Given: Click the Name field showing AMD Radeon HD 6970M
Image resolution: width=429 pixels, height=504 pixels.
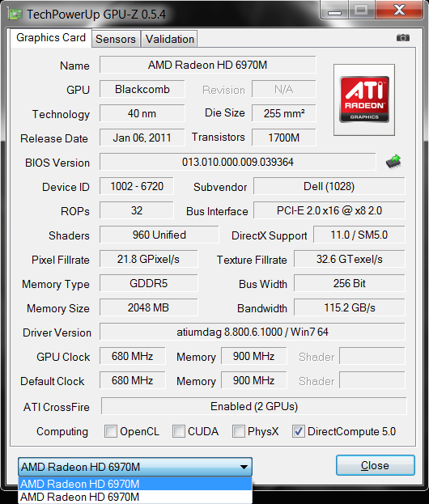Looking at the screenshot, I should coord(208,65).
